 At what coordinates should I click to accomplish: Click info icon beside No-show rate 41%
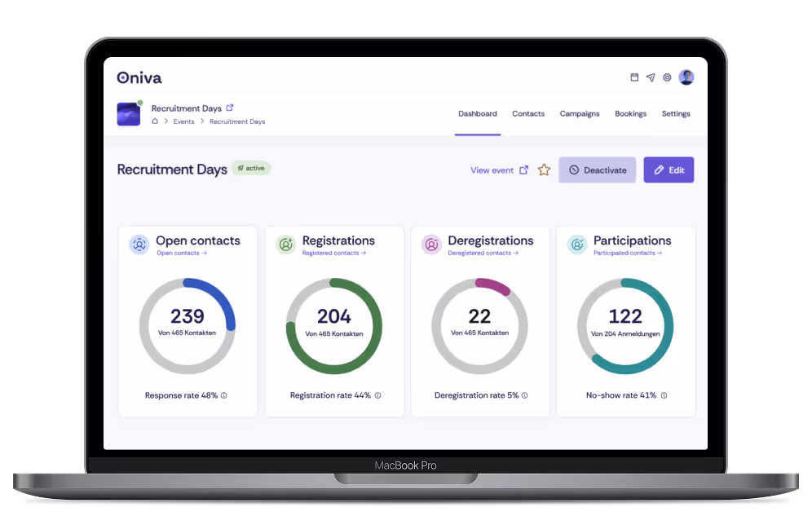(x=664, y=395)
